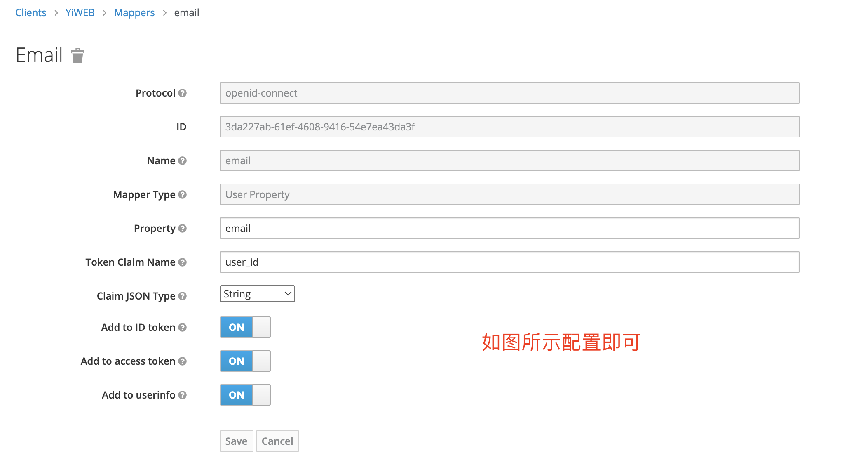Click the help icon next to Property
Screen dimensions: 868x472
183,229
